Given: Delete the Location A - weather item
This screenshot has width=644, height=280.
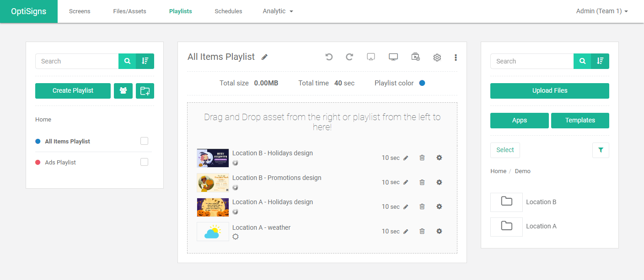Looking at the screenshot, I should 422,231.
